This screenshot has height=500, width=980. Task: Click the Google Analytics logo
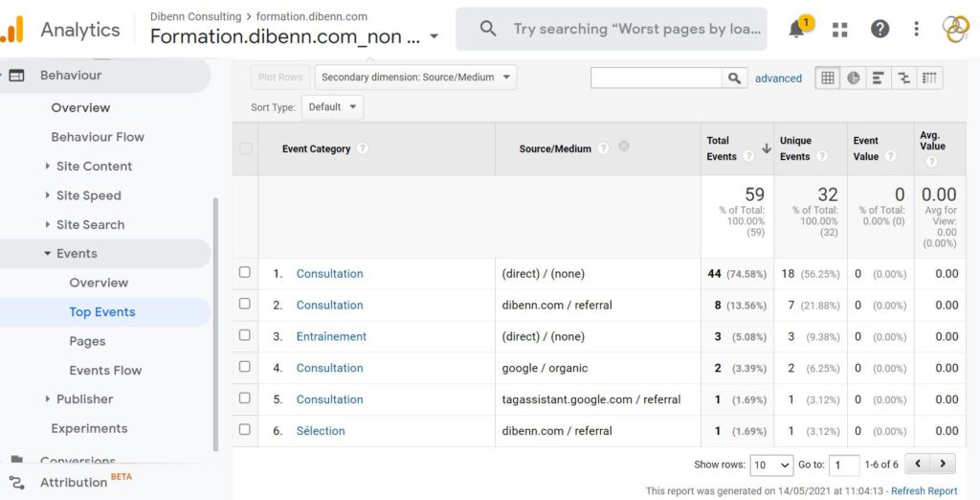11,30
